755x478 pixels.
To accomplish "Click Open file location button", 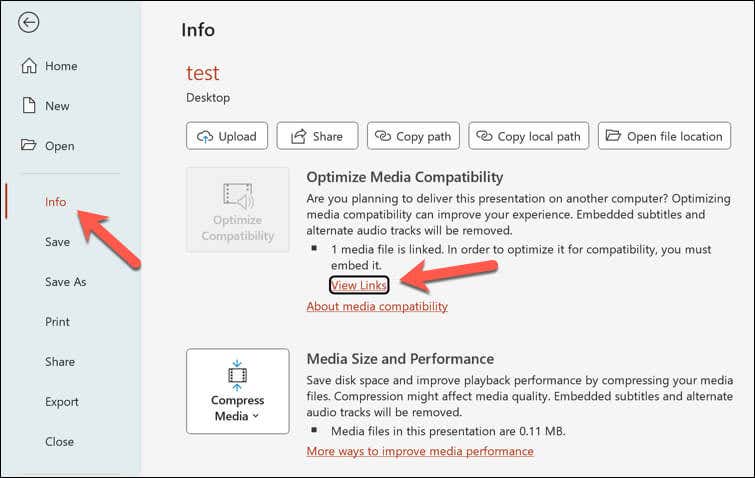I will 664,136.
